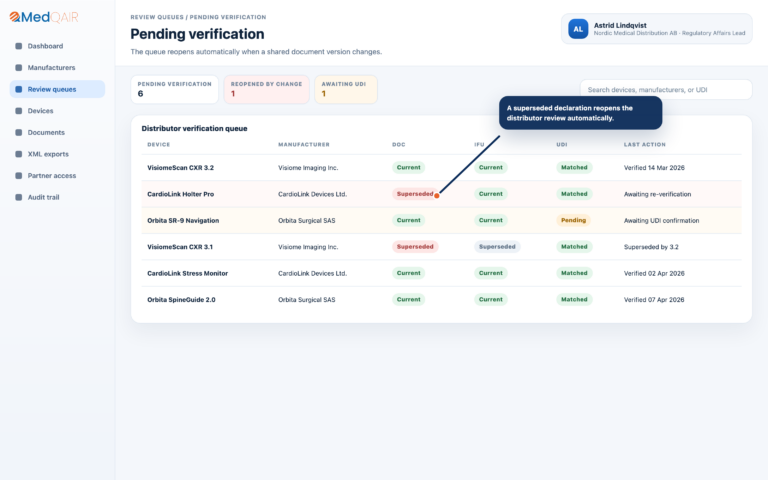Screen dimensions: 768x480
Task: Click the Devices sidebar icon
Action: (x=19, y=111)
